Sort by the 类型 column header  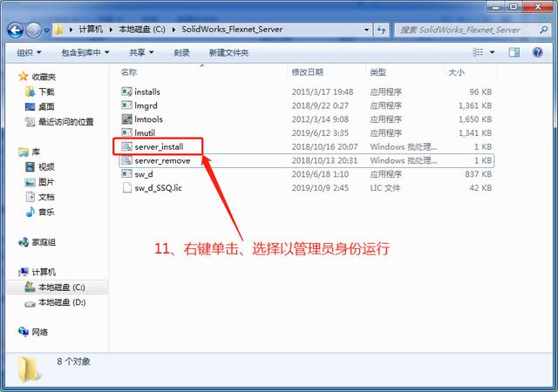378,72
